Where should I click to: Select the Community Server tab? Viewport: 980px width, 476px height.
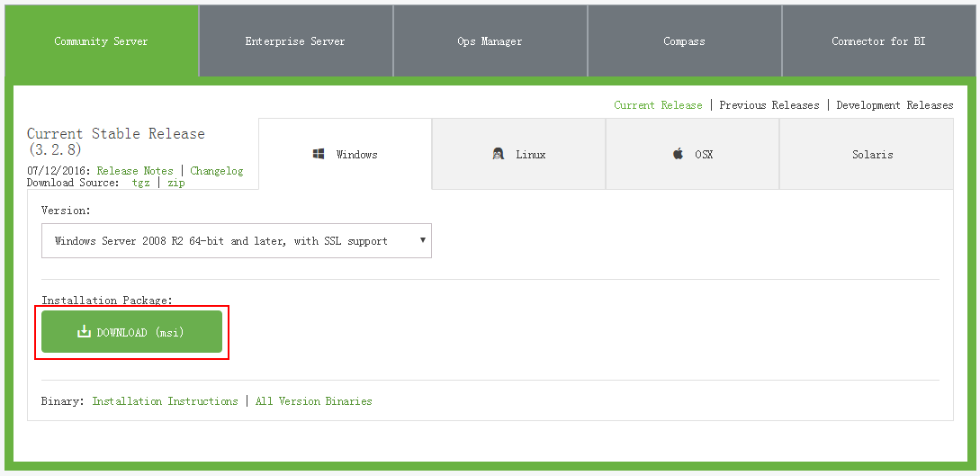[102, 41]
